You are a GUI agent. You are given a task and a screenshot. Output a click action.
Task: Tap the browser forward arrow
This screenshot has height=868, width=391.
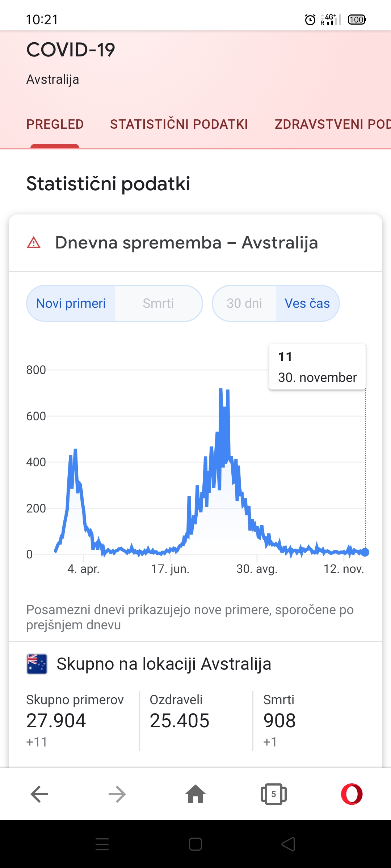(117, 794)
